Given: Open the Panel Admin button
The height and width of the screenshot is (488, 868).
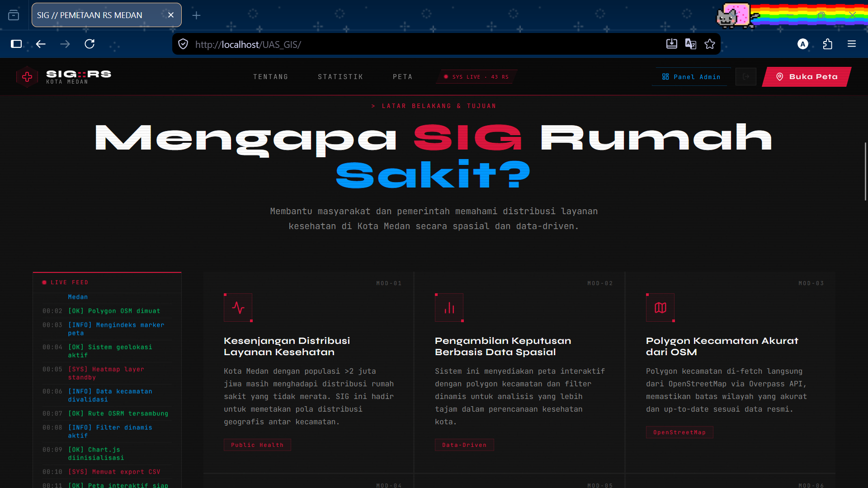Looking at the screenshot, I should pyautogui.click(x=691, y=77).
